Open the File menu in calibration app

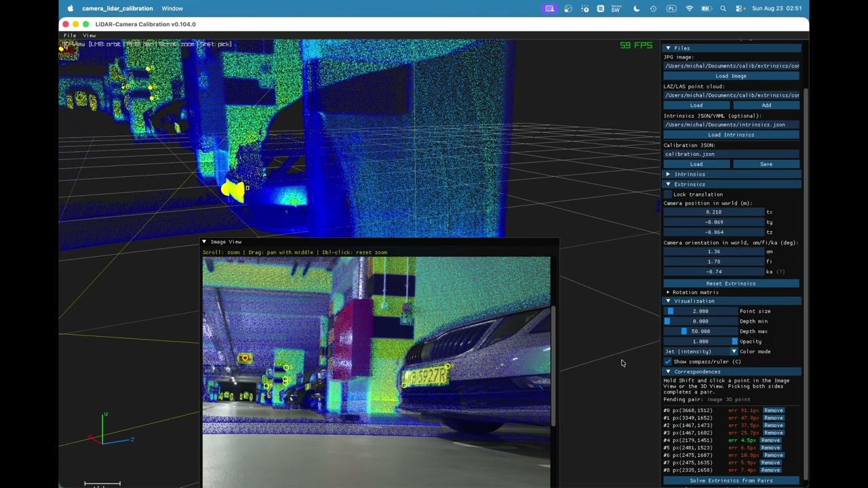[x=69, y=35]
